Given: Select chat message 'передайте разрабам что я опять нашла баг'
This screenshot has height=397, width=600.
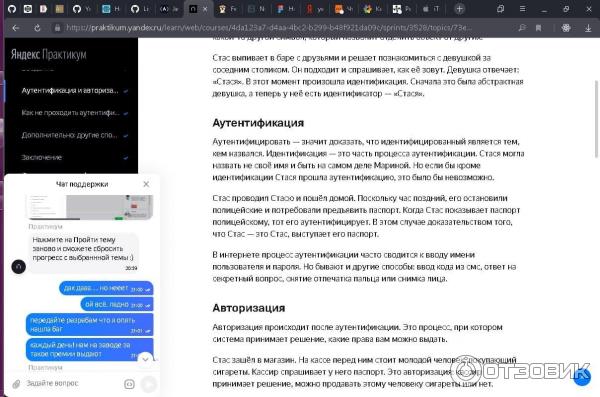Looking at the screenshot, I should pyautogui.click(x=90, y=324).
